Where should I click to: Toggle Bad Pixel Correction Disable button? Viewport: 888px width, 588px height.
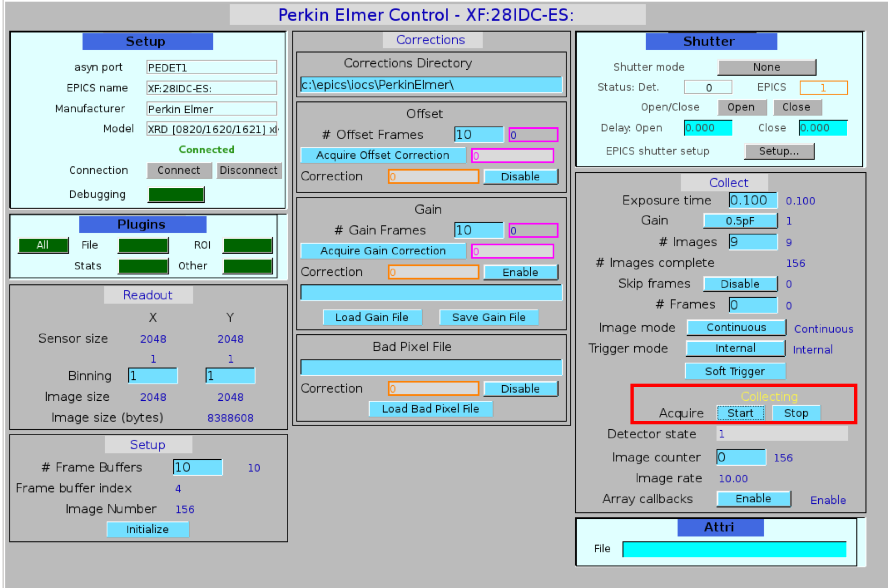click(x=520, y=388)
